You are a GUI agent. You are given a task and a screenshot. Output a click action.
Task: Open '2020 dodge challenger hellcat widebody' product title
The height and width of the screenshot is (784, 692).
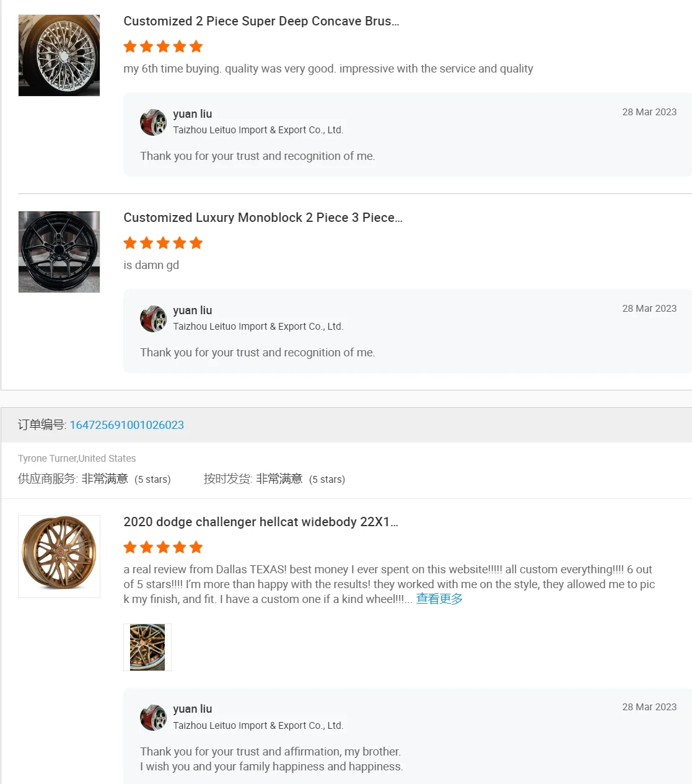[260, 522]
